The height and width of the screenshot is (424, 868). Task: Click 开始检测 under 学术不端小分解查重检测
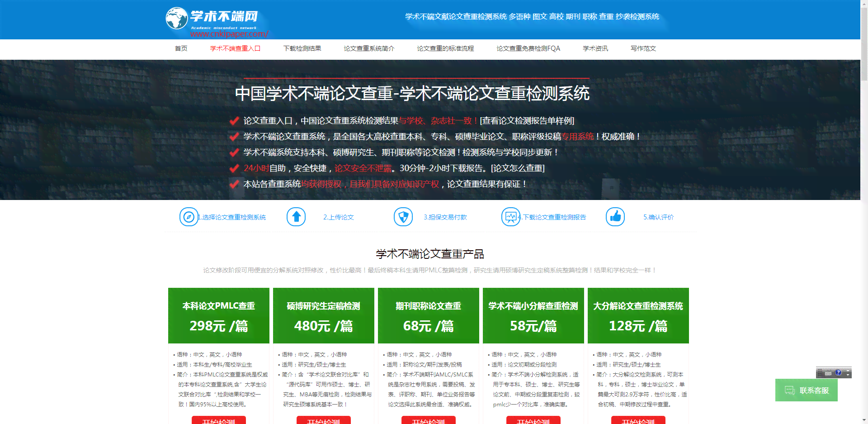[x=533, y=420]
